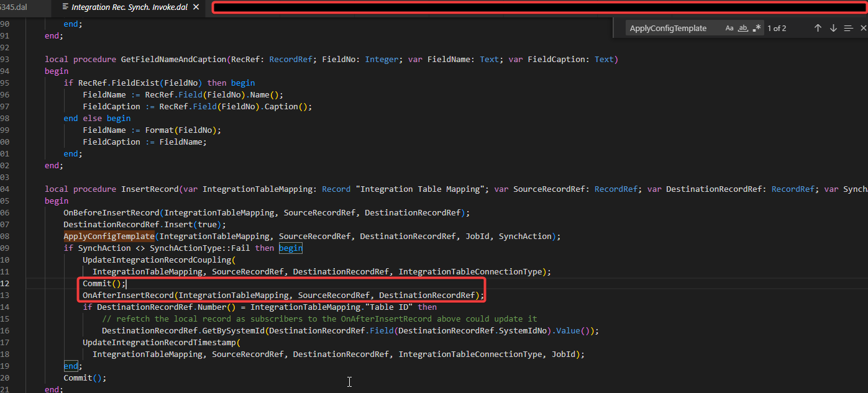
Task: Click the highlighted begin keyword on line 09
Action: point(290,248)
